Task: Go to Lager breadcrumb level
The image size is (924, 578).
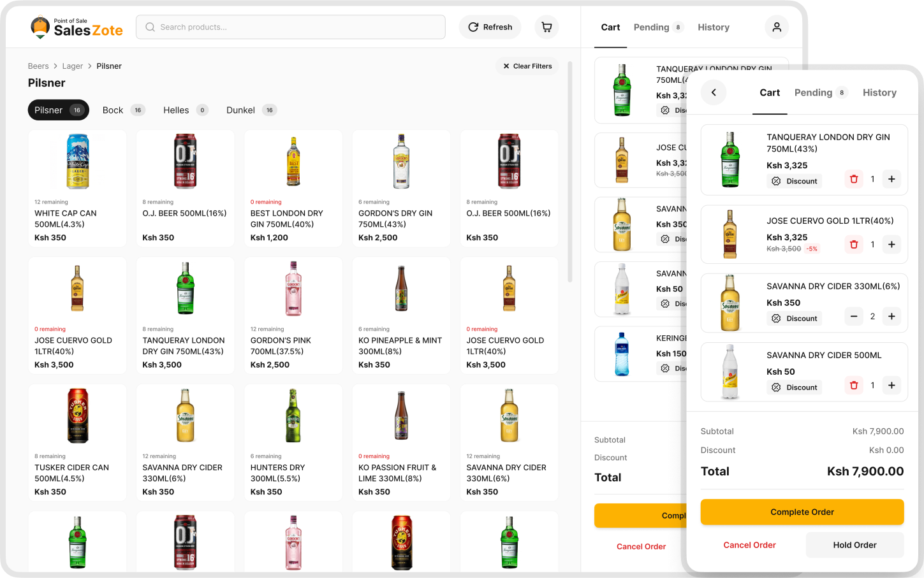Action: [72, 66]
